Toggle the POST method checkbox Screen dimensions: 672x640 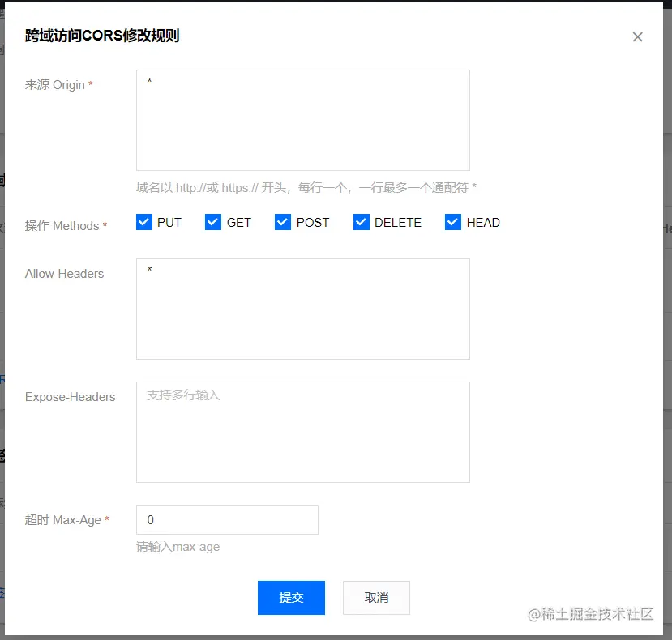coord(283,222)
